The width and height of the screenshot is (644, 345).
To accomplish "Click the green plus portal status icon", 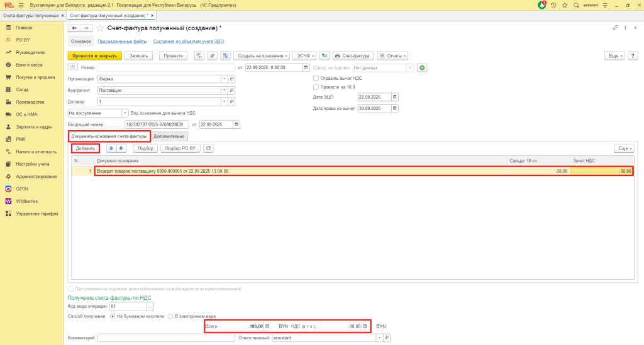I will coord(422,67).
